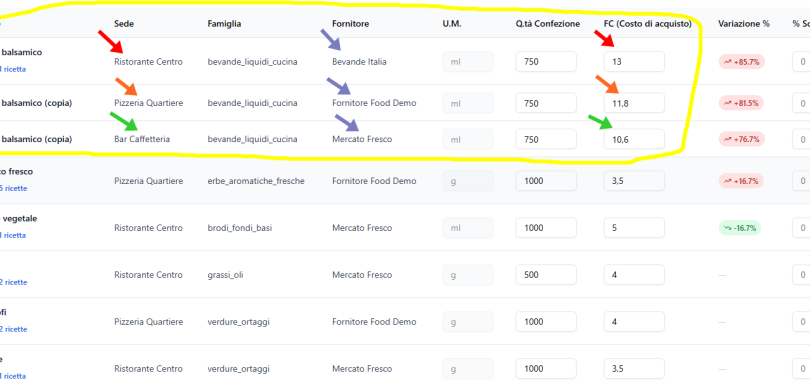Screen dimensions: 810x385
Task: Edit quantity 1000 in brodi_fondi_basi row
Action: click(546, 228)
